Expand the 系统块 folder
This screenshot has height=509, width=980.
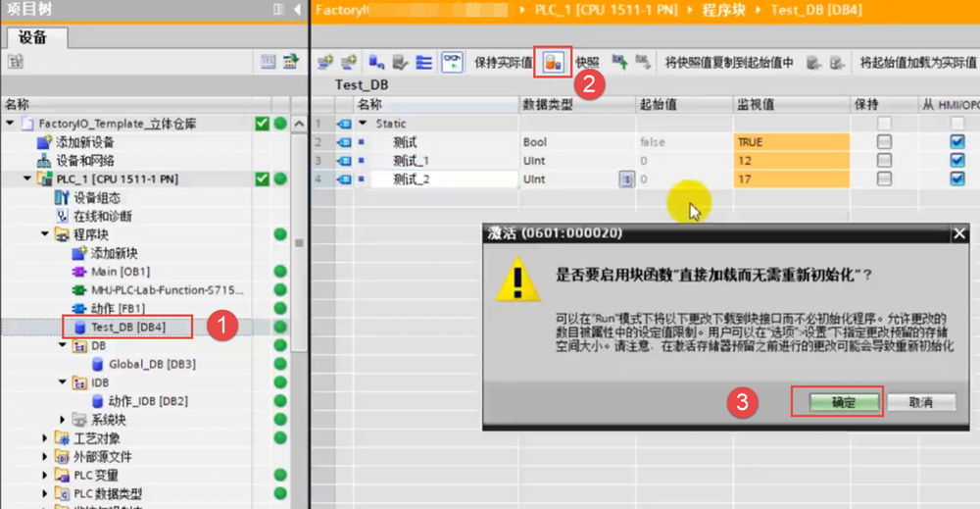64,420
